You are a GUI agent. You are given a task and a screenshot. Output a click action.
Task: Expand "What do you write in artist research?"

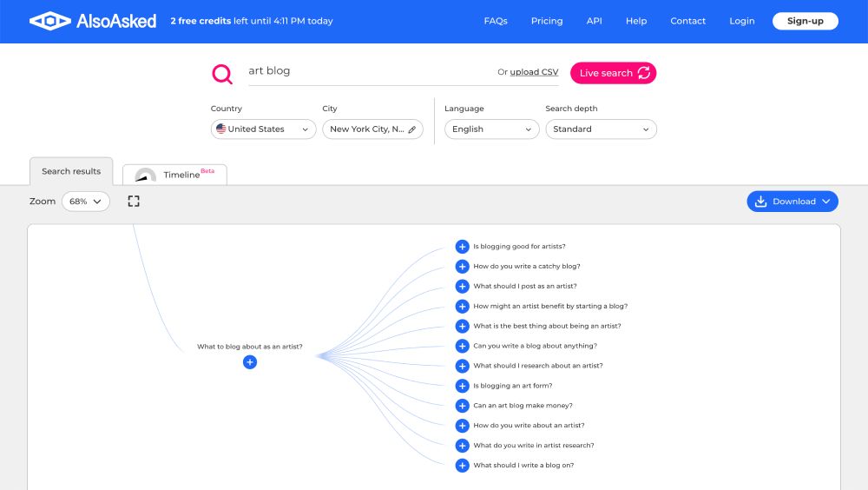click(463, 446)
